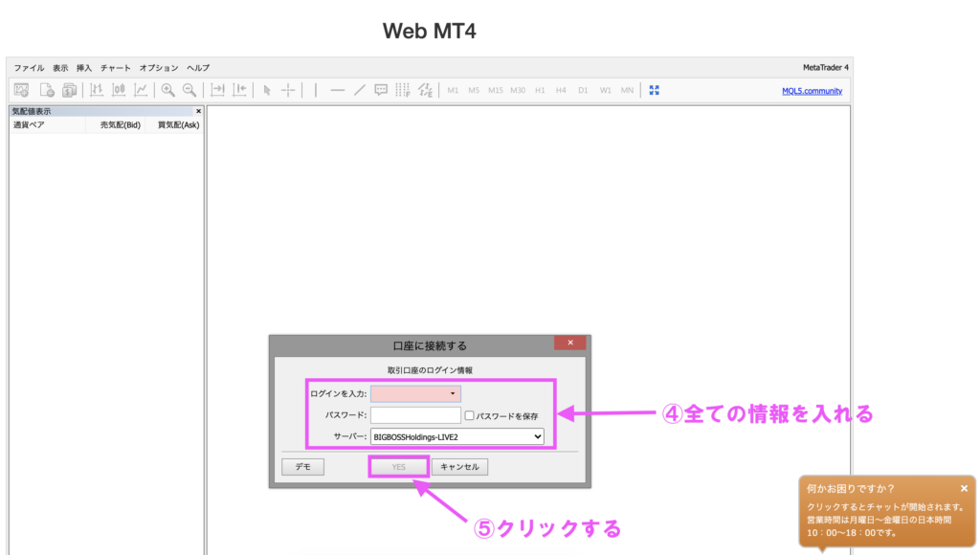Viewport: 980px width, 555px height.
Task: Open the MQL5.community link
Action: 812,91
